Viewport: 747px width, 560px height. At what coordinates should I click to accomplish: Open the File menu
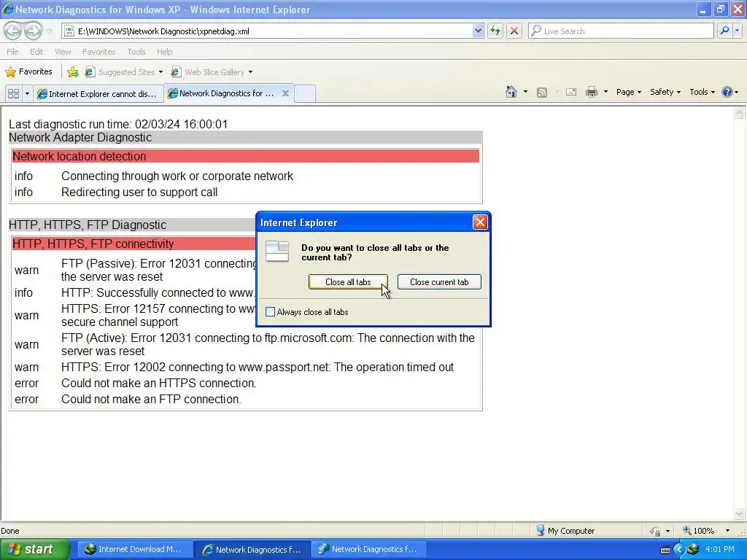[12, 52]
